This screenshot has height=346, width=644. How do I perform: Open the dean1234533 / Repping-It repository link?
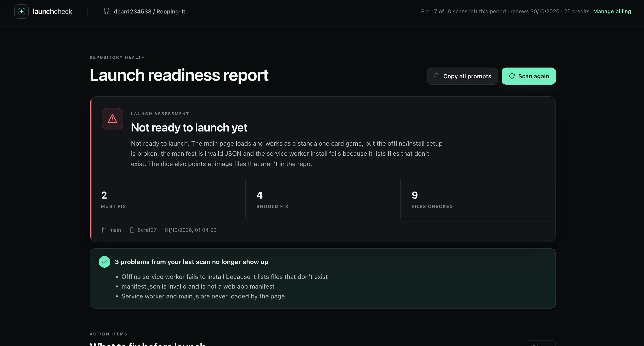(x=150, y=11)
